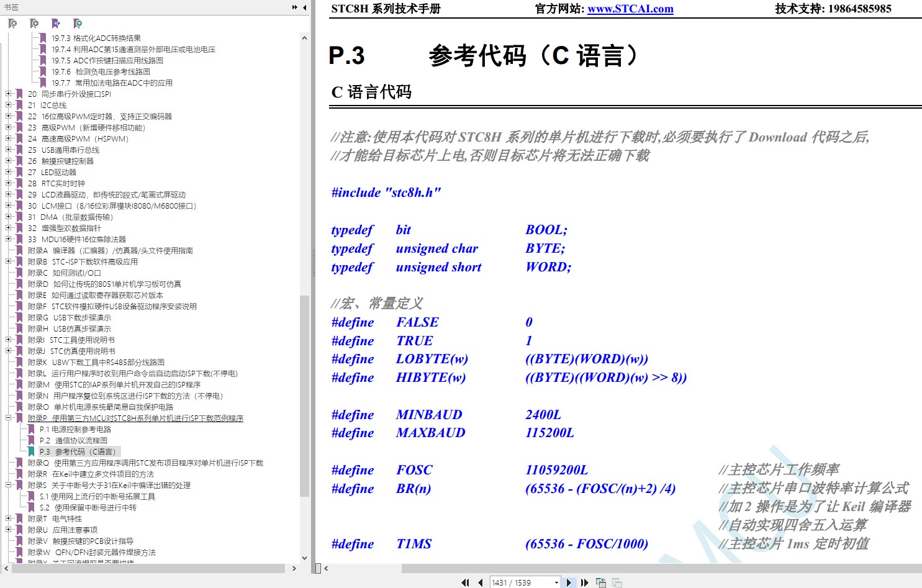The image size is (922, 588).
Task: Open the bookmark options dropdown icon
Action: [x=78, y=24]
